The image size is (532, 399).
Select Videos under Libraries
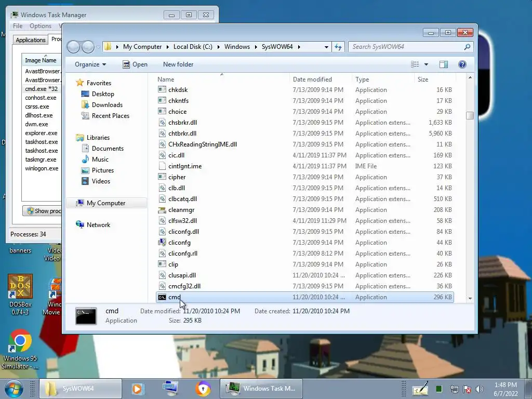[x=101, y=181]
